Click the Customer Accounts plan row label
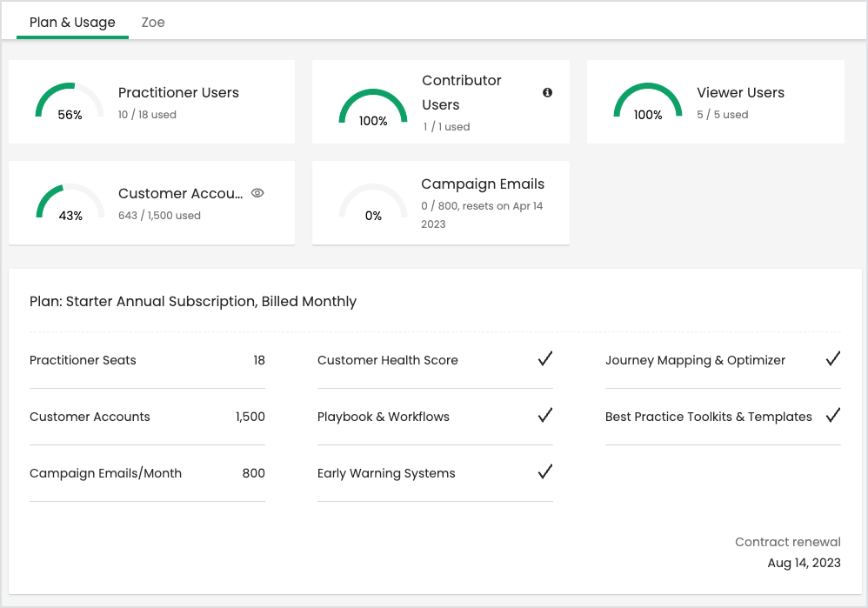Image resolution: width=868 pixels, height=608 pixels. click(x=90, y=417)
